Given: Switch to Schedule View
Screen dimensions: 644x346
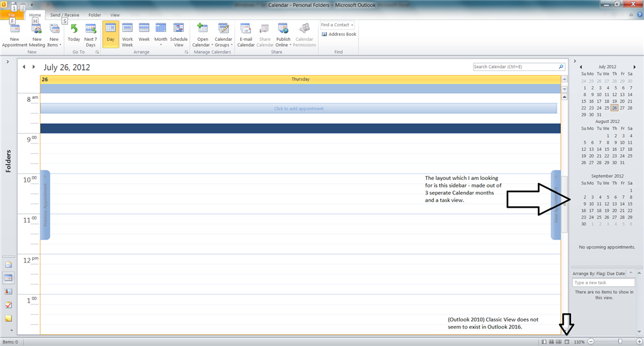Looking at the screenshot, I should pyautogui.click(x=179, y=35).
